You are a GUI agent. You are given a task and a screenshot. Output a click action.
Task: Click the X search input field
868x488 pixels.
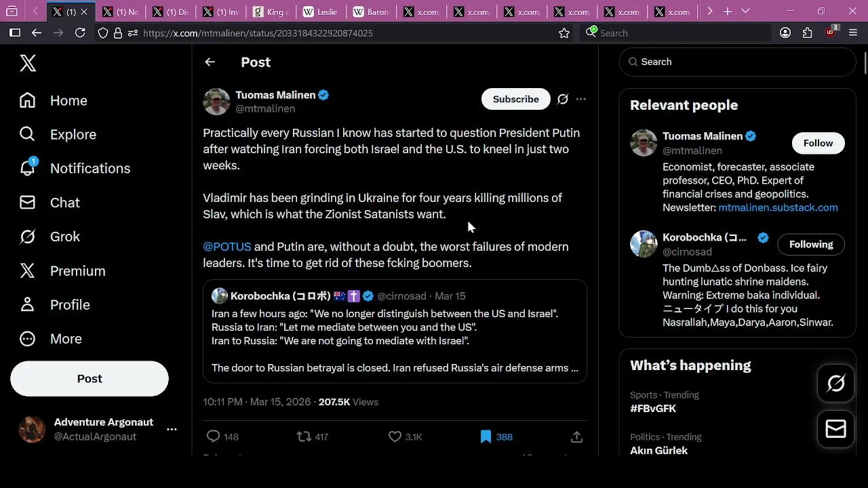pos(737,62)
